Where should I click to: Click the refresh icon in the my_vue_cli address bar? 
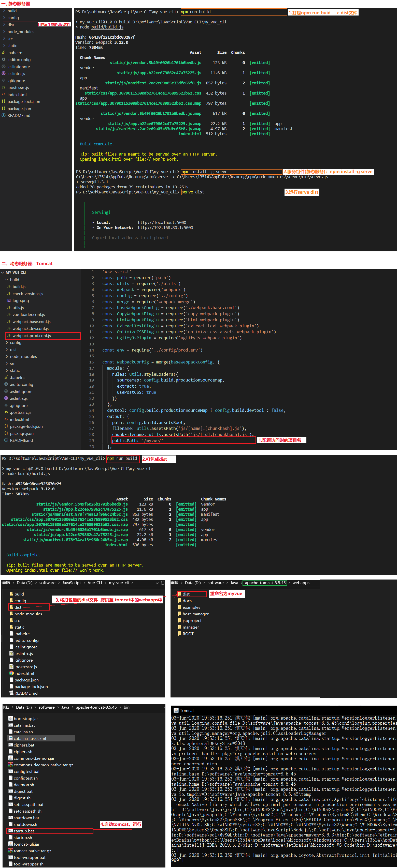pyautogui.click(x=162, y=583)
